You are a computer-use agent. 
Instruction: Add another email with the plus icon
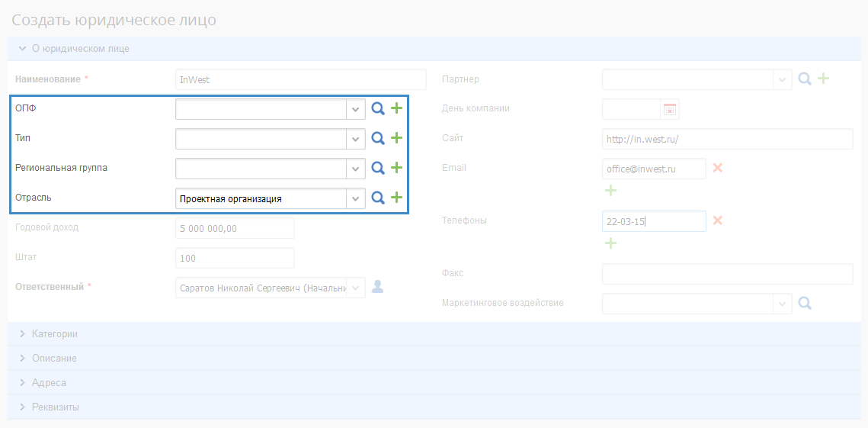pos(610,190)
